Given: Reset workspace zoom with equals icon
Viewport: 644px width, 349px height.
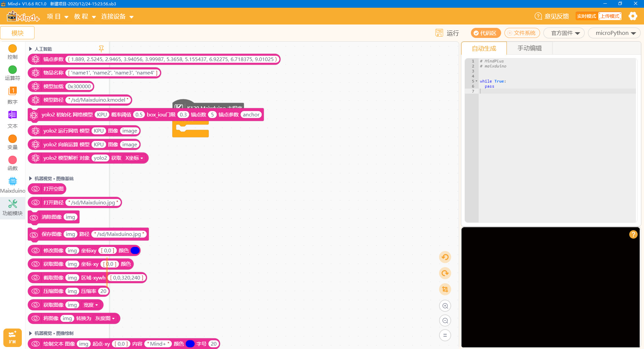Looking at the screenshot, I should point(445,335).
